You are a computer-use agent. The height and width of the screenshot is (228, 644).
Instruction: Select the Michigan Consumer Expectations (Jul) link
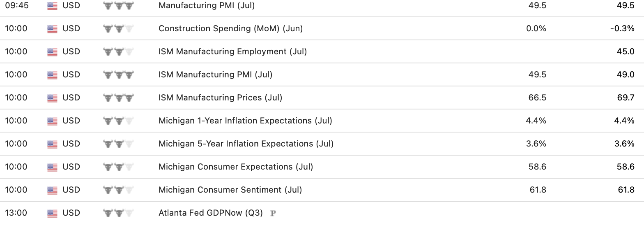coord(236,167)
